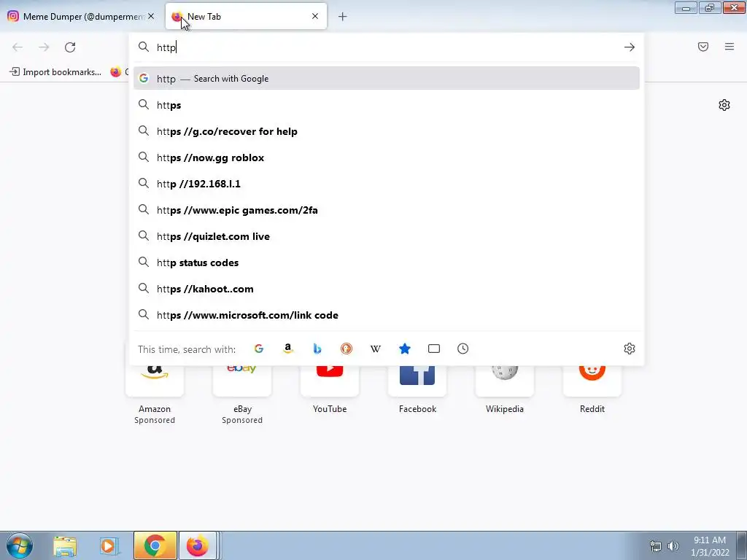Choose 'http status codes' suggestion
Viewport: 747px width, 560px height.
coord(387,262)
